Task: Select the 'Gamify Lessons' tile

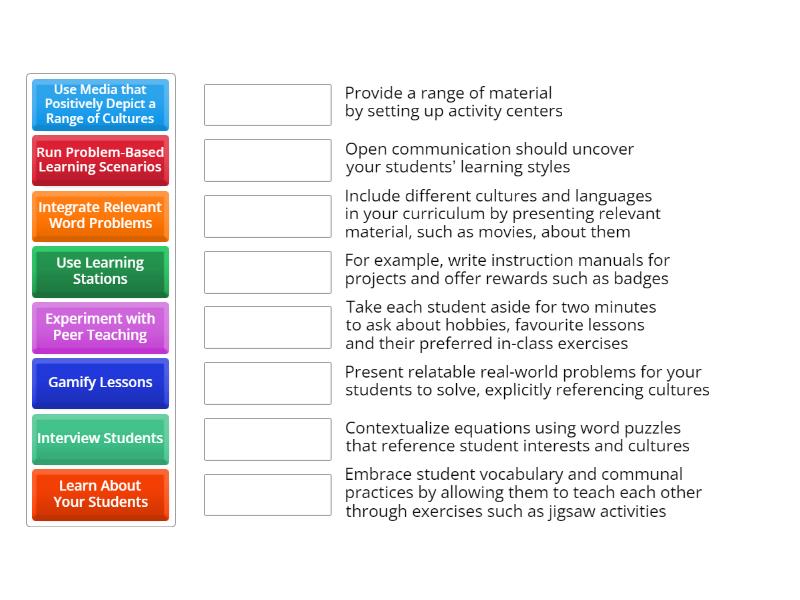Action: tap(100, 383)
